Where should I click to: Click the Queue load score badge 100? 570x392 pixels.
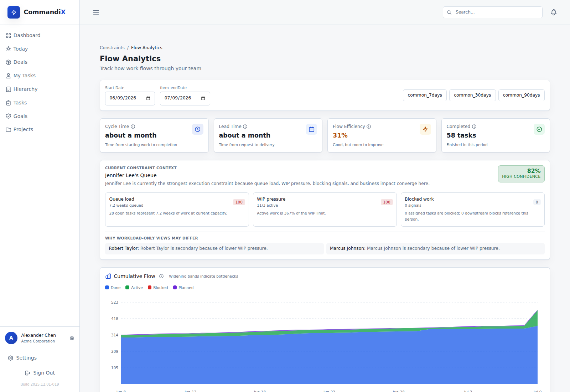tap(239, 202)
